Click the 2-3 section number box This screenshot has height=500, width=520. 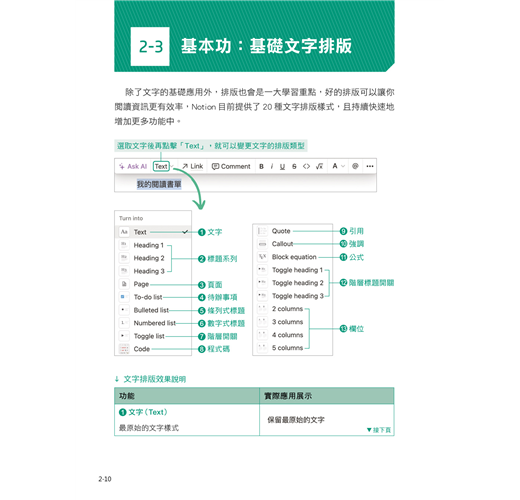150,47
